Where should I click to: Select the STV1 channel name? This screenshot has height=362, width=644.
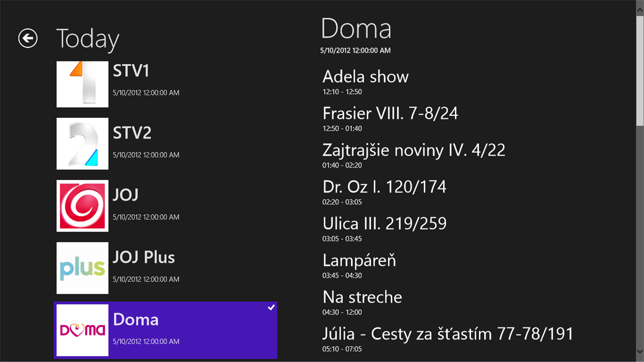pyautogui.click(x=131, y=71)
